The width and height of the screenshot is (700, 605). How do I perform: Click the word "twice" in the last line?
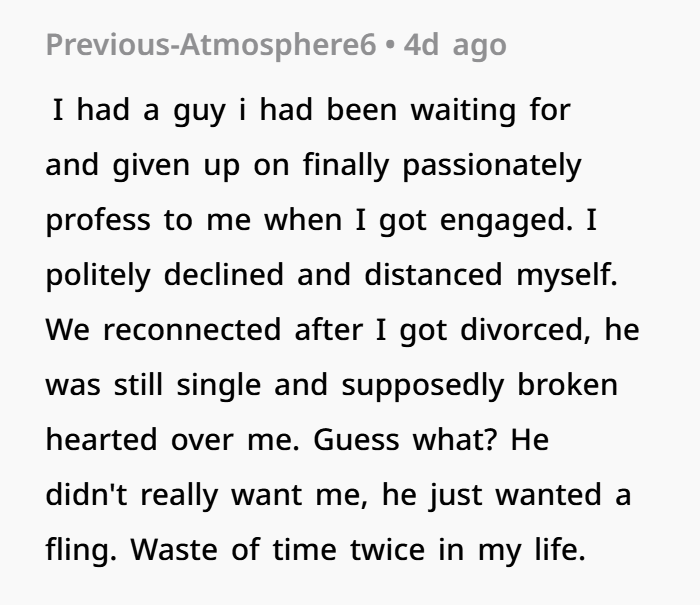pos(388,550)
